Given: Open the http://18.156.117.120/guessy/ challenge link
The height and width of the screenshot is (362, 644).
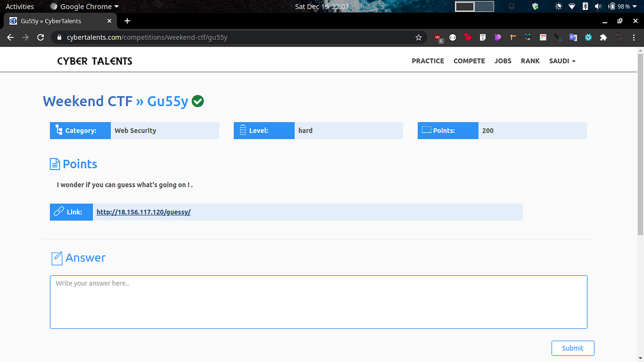Looking at the screenshot, I should [143, 212].
